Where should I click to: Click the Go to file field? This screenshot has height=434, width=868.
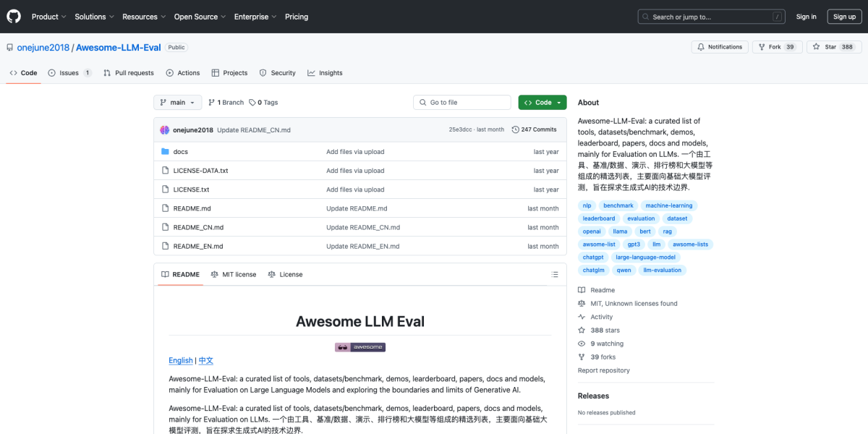(x=462, y=103)
